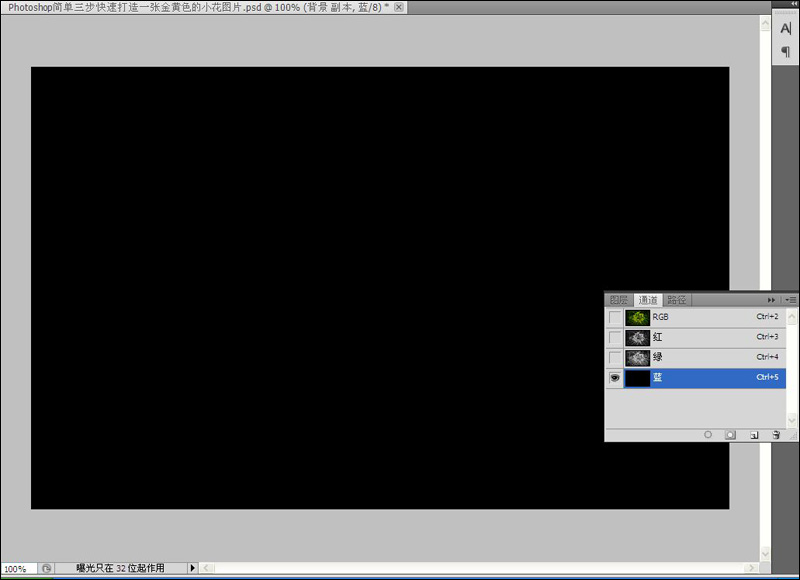Select 绿 channel row
Image resolution: width=800 pixels, height=580 pixels.
696,358
